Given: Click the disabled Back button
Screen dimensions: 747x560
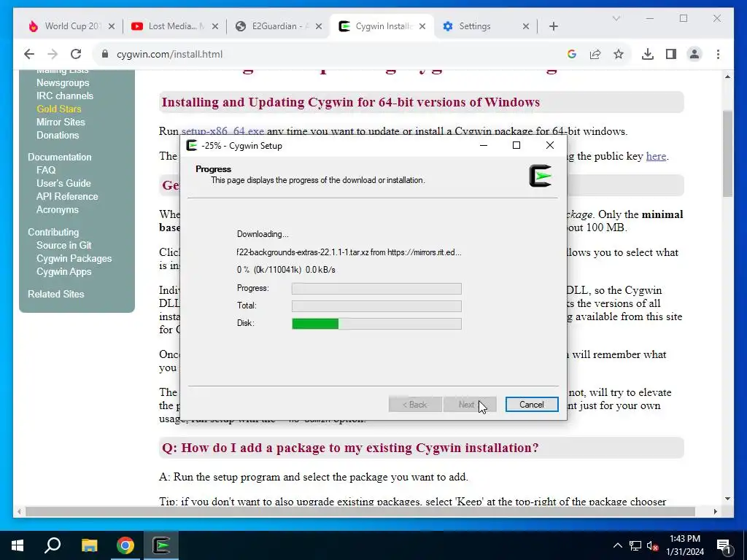Looking at the screenshot, I should pos(415,404).
